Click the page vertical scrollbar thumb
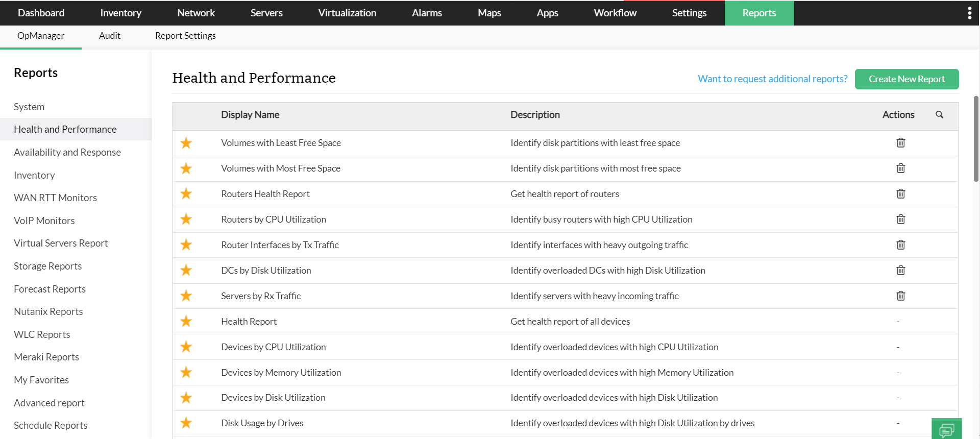The image size is (980, 439). pyautogui.click(x=976, y=138)
